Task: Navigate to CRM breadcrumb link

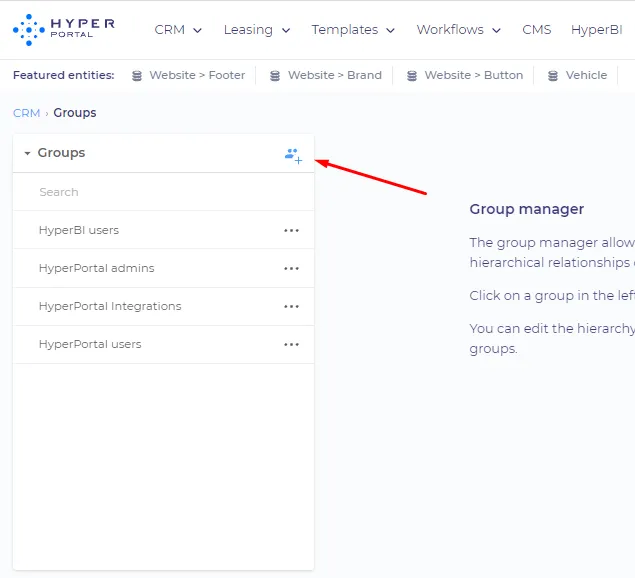Action: point(26,113)
